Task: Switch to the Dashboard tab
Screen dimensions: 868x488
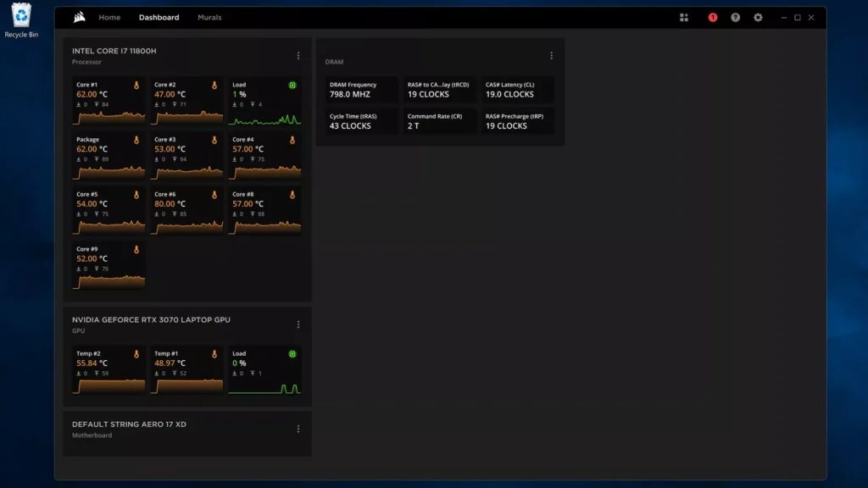Action: pos(159,17)
